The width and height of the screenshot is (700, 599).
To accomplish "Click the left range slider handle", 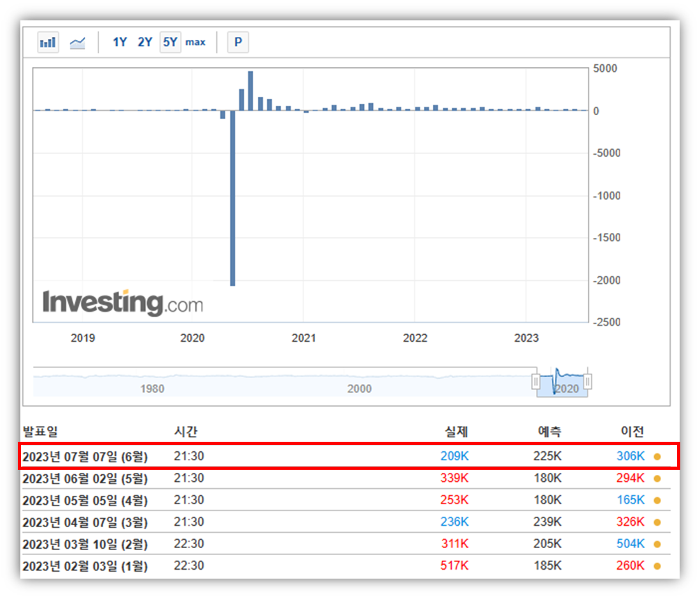I will (536, 381).
